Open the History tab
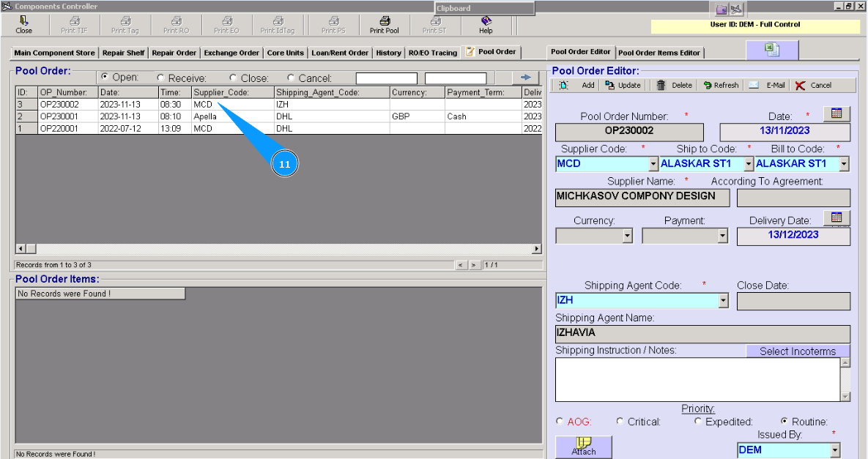 389,53
